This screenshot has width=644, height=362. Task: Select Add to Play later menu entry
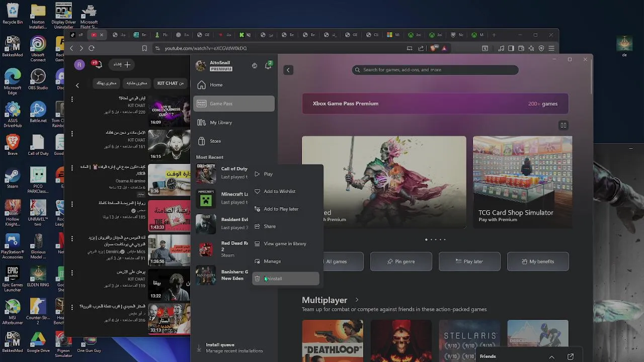[x=285, y=209]
